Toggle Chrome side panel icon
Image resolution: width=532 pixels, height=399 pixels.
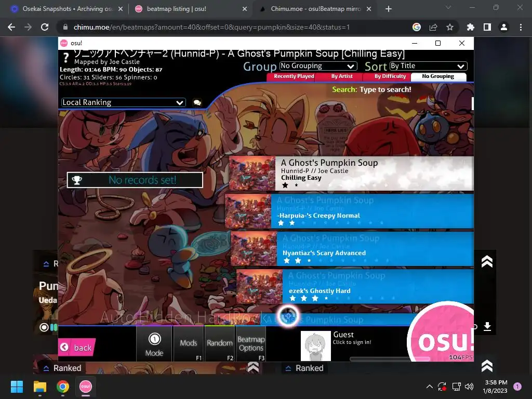(x=487, y=27)
